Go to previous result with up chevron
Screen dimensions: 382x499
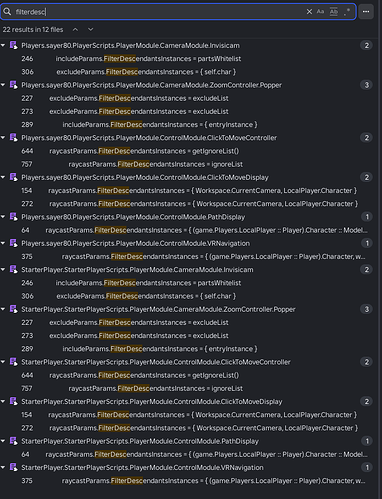76,29
